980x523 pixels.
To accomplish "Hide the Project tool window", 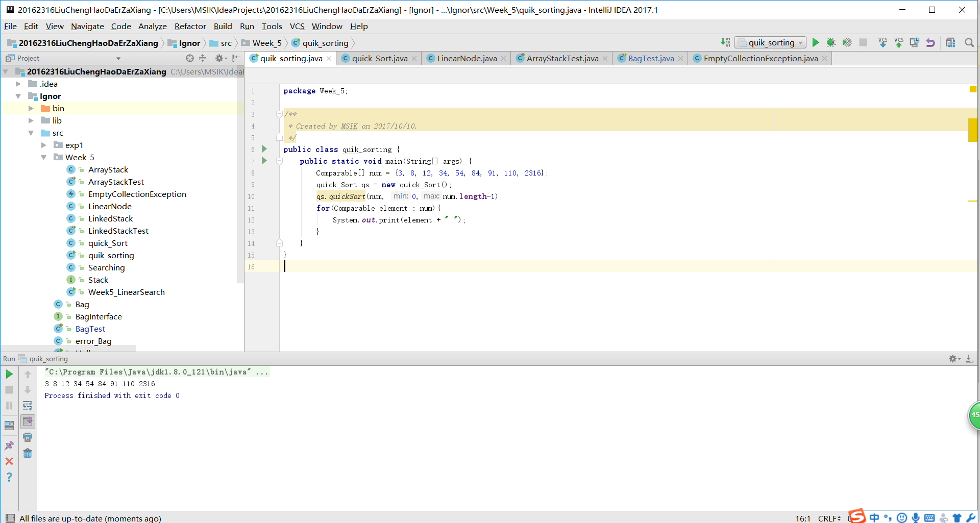I will point(236,58).
